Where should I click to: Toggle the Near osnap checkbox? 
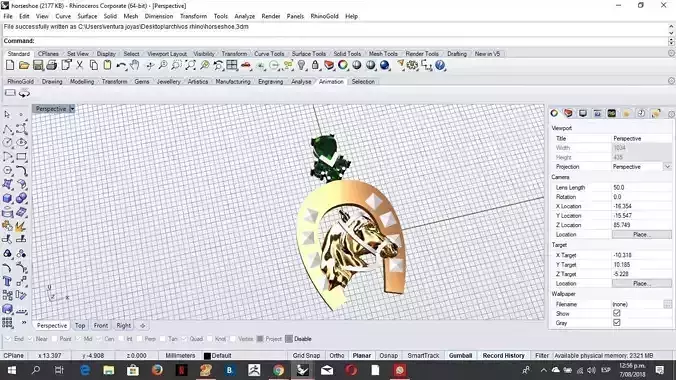[x=30, y=339]
